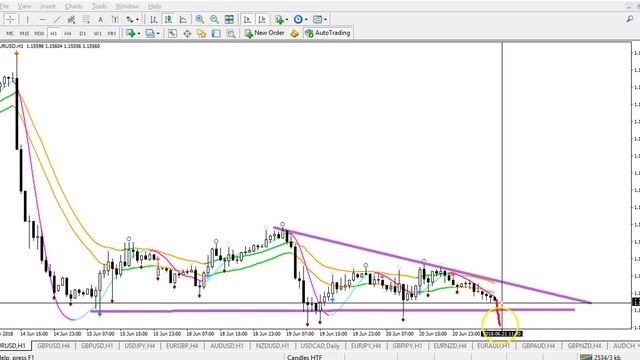Switch timeframe to H4
This screenshot has height=360, width=640.
68,33
